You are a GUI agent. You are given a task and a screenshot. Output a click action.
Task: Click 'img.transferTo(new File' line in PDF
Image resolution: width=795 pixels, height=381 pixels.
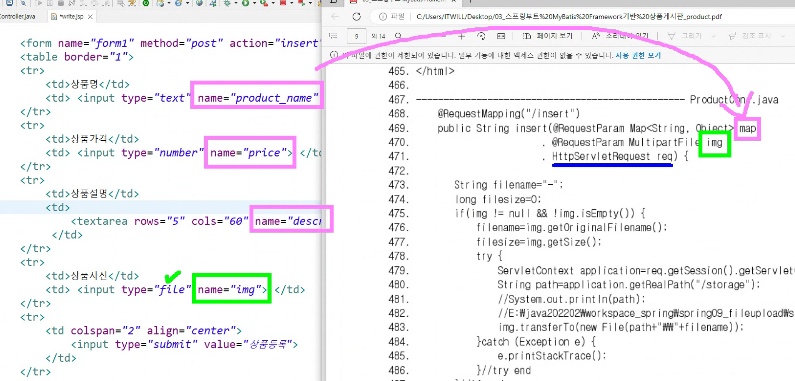[x=621, y=327]
